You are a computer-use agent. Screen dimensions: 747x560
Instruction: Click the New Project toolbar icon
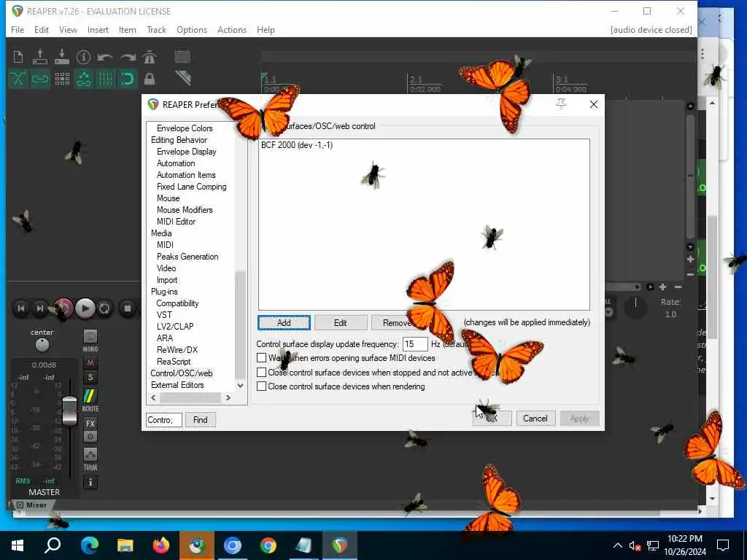click(x=18, y=57)
